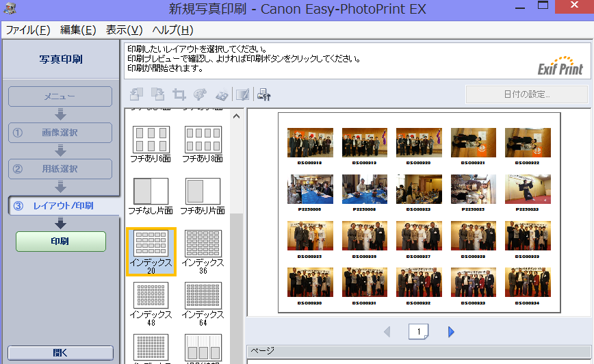Open image correction palette icon

pyautogui.click(x=201, y=94)
